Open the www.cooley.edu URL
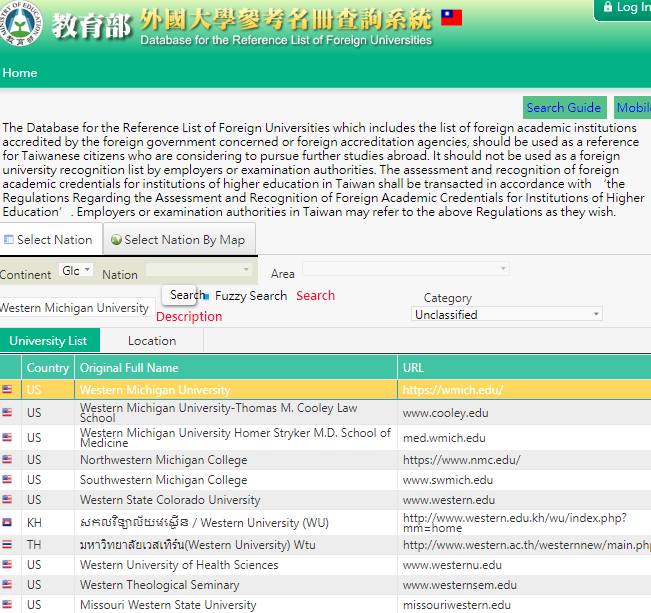 click(445, 413)
